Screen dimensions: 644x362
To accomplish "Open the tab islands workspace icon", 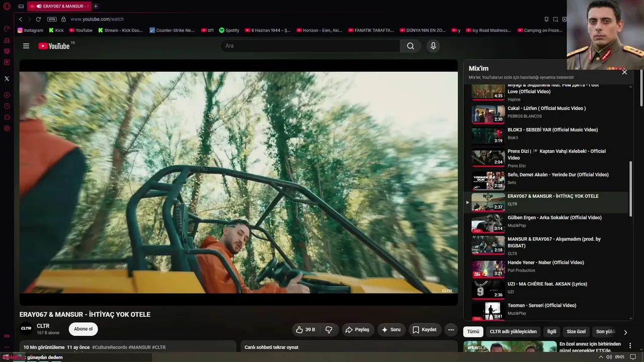I will (21, 7).
